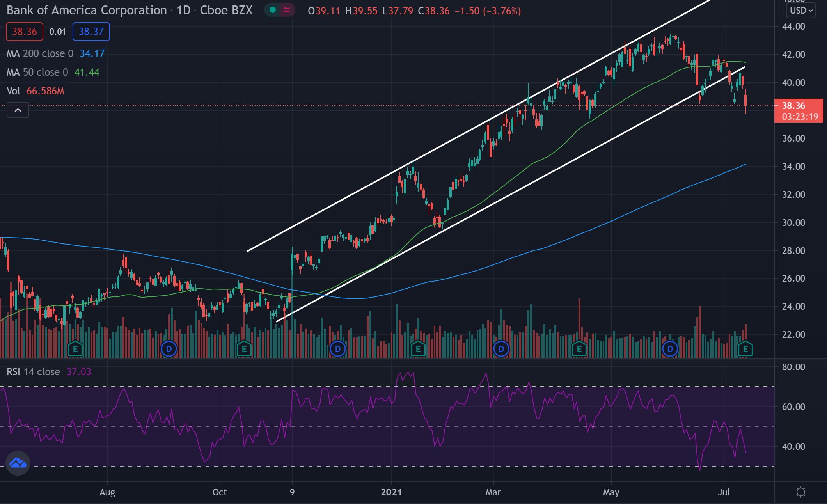Click the Mar label on the time axis

pyautogui.click(x=493, y=492)
